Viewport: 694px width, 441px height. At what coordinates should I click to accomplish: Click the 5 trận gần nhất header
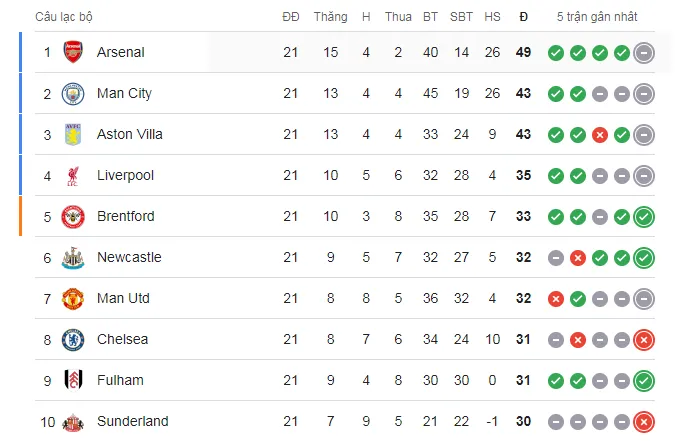pyautogui.click(x=597, y=16)
